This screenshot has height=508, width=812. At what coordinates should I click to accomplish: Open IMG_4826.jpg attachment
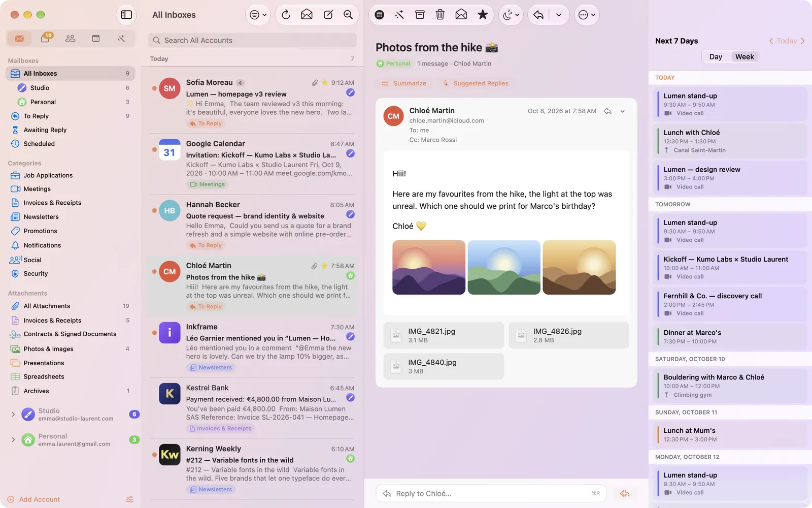coord(569,335)
